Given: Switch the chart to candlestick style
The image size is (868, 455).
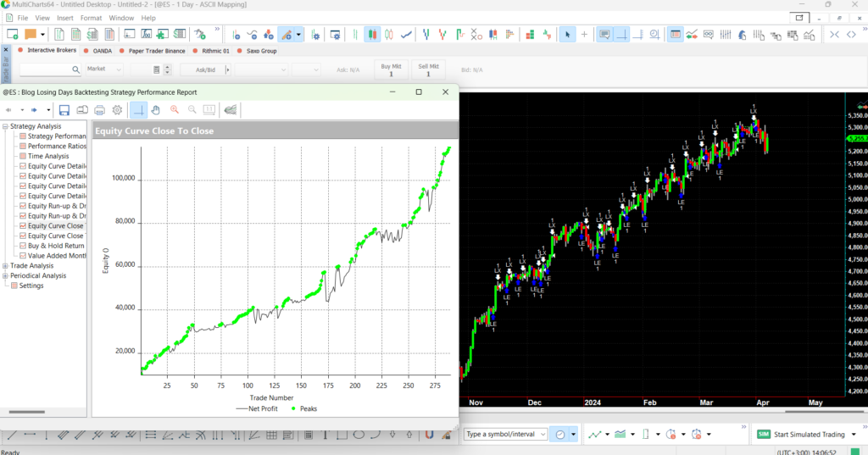Looking at the screenshot, I should pyautogui.click(x=371, y=35).
